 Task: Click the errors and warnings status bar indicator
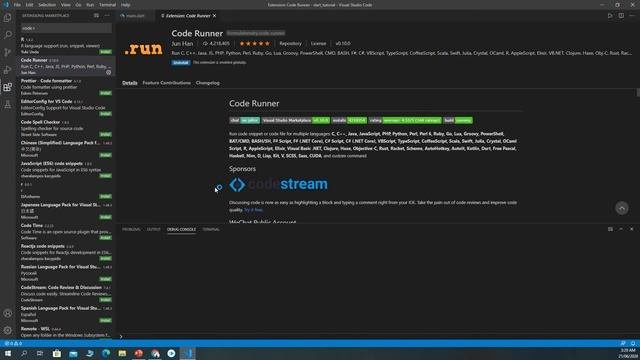(13, 343)
